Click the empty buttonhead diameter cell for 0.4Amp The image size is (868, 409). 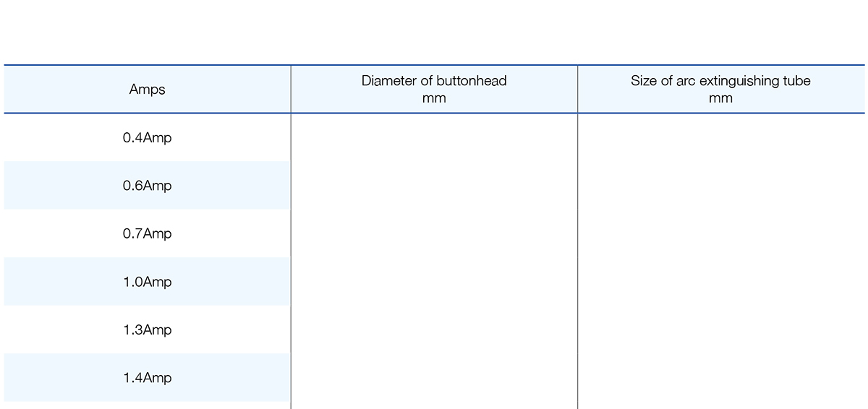[434, 137]
